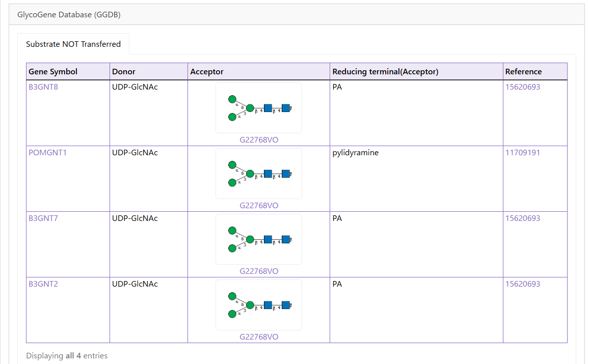Click glycan structure image in B3GNT8 row
The image size is (590, 364).
pos(259,108)
